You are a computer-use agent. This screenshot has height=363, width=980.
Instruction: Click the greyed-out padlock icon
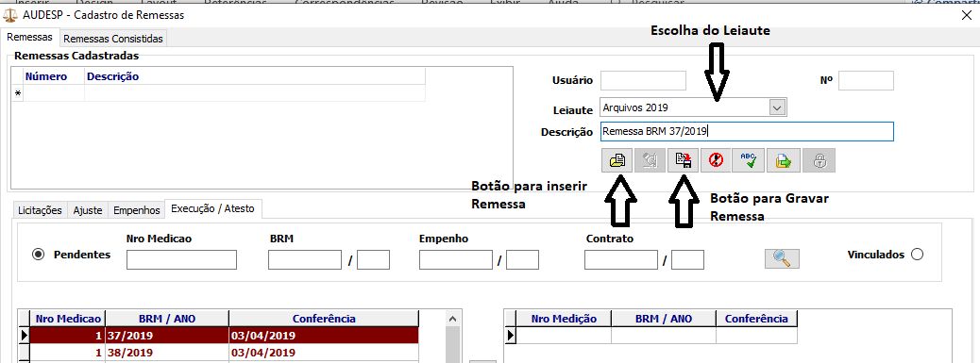pyautogui.click(x=819, y=161)
